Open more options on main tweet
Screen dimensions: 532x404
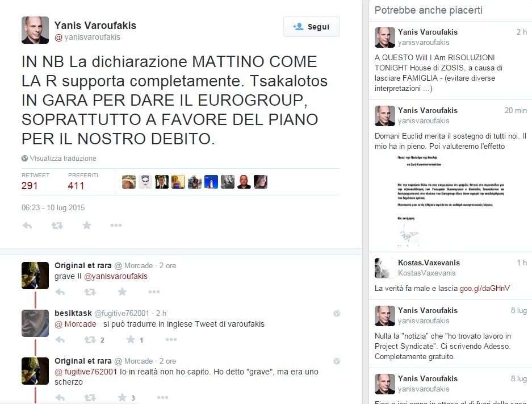(116, 226)
